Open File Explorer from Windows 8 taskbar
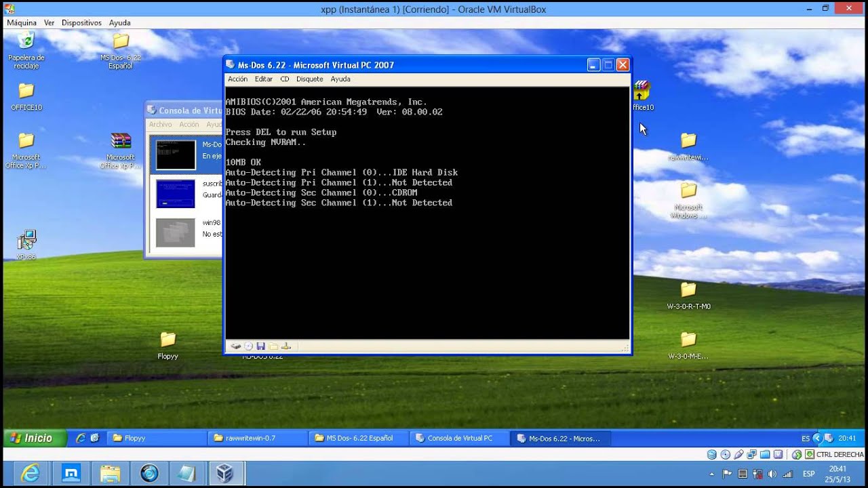The image size is (868, 488). point(110,473)
